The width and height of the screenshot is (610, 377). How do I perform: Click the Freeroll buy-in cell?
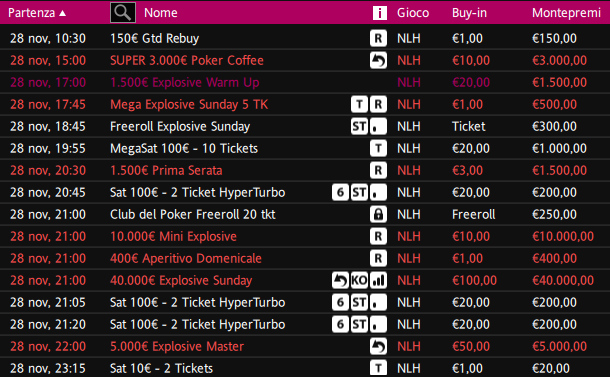[x=473, y=214]
